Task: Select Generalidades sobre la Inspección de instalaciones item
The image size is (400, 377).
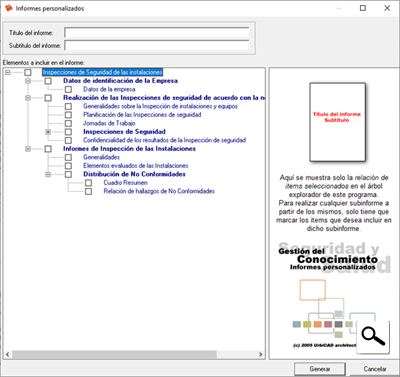Action: (160, 106)
